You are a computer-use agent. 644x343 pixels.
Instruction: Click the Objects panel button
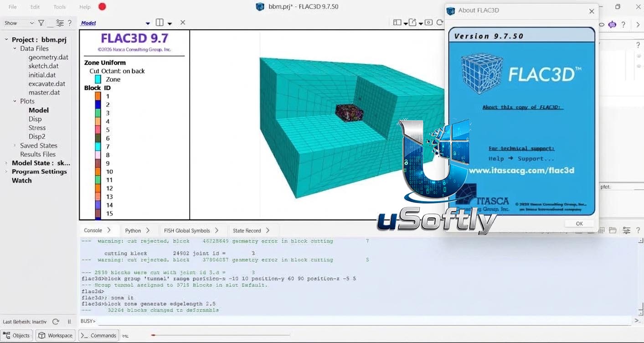17,335
